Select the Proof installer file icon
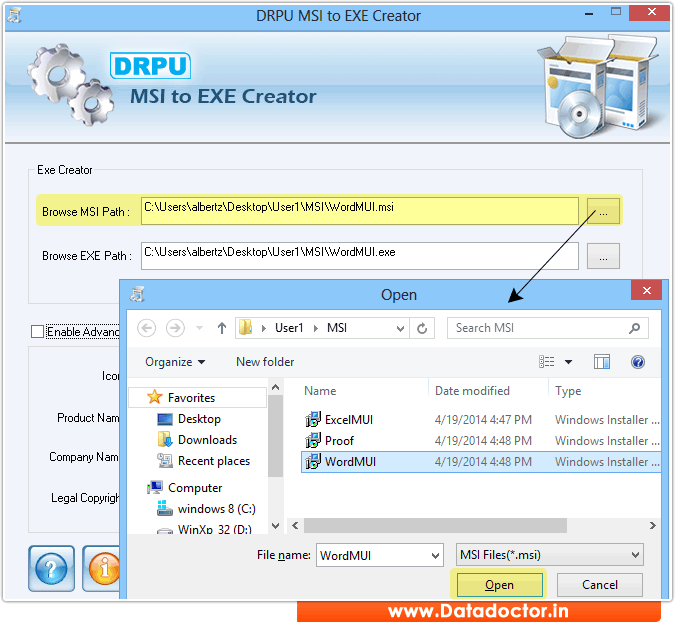 (x=313, y=440)
